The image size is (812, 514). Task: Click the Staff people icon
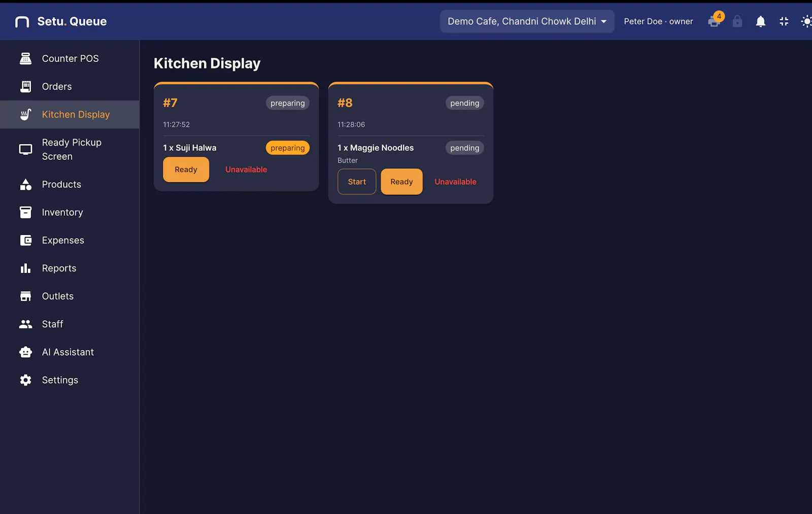pyautogui.click(x=25, y=324)
